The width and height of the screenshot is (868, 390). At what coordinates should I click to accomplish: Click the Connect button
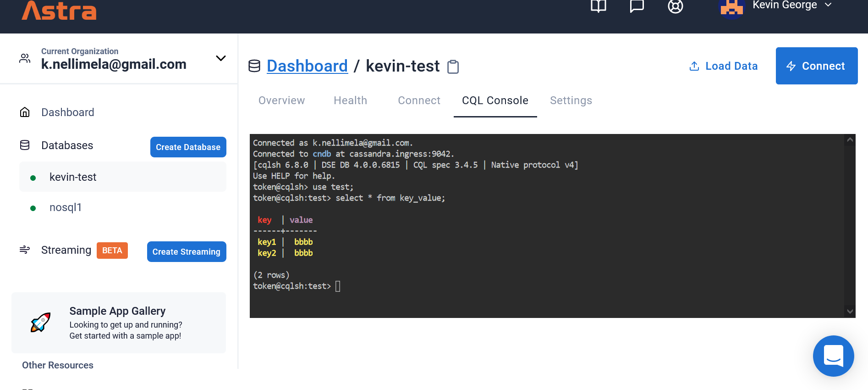click(816, 66)
